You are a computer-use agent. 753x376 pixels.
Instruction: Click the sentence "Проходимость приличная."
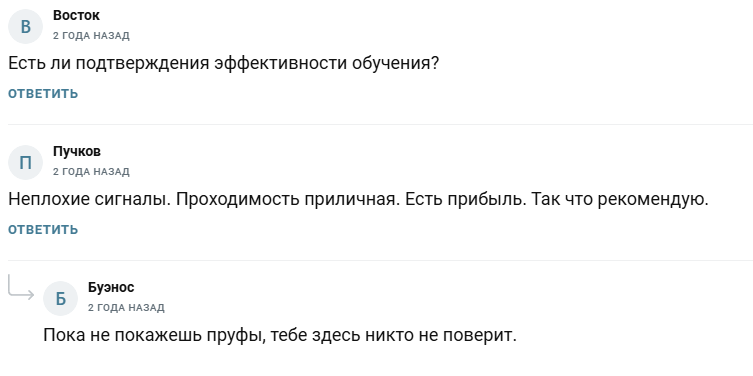click(x=288, y=199)
